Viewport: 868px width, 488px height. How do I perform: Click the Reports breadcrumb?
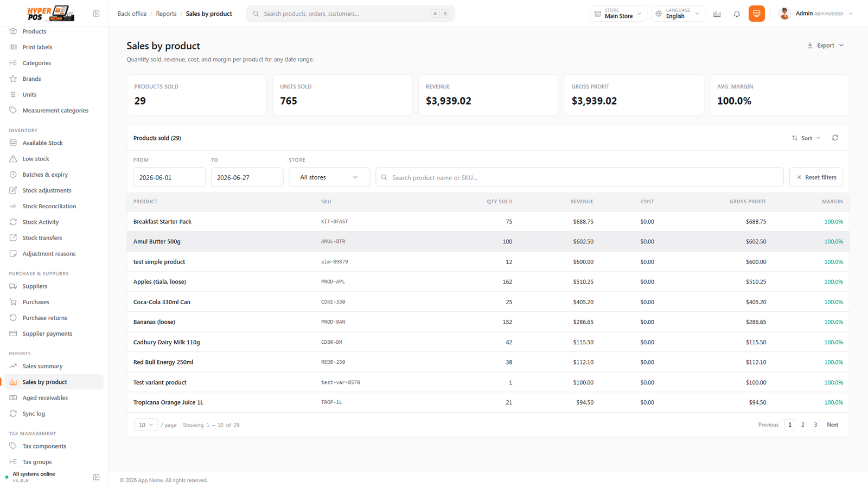[x=166, y=14]
